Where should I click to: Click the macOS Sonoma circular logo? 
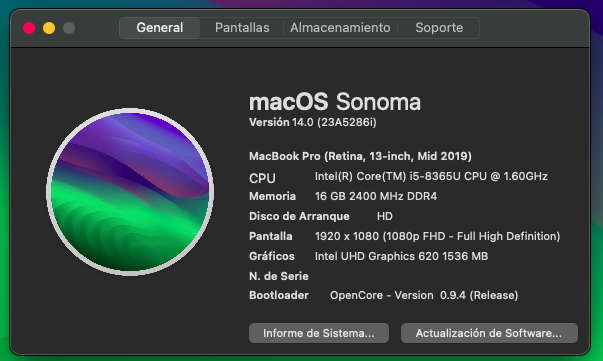[130, 192]
